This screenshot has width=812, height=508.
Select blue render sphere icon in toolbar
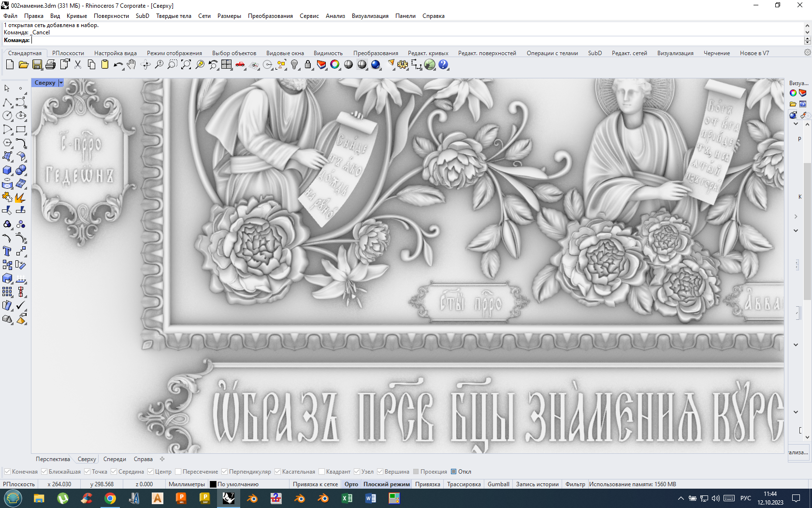click(x=376, y=64)
